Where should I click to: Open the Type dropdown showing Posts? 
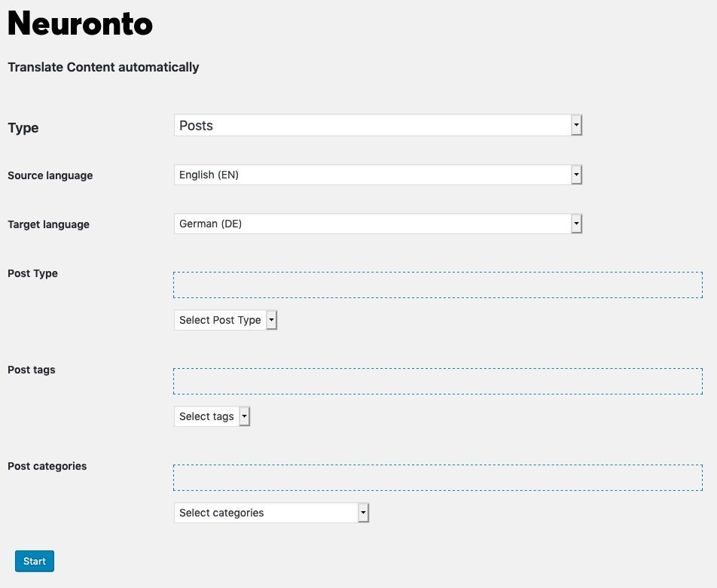(x=378, y=125)
